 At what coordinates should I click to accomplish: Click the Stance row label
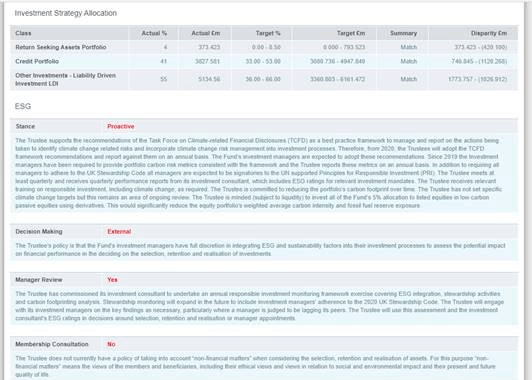point(25,127)
